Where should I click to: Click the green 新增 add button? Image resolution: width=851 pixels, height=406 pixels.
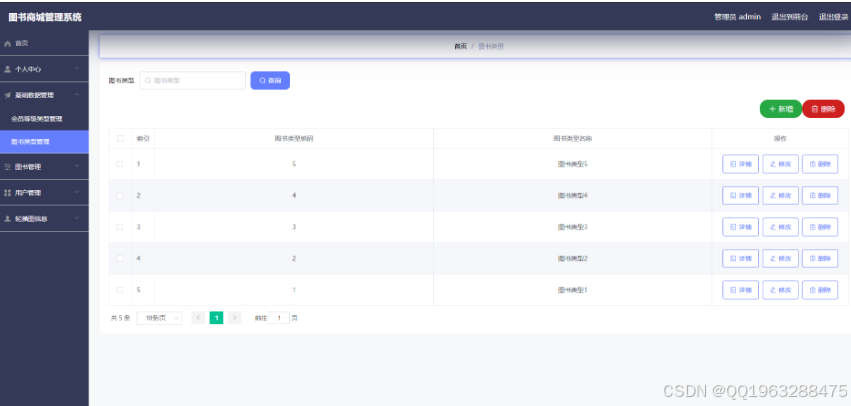click(780, 109)
